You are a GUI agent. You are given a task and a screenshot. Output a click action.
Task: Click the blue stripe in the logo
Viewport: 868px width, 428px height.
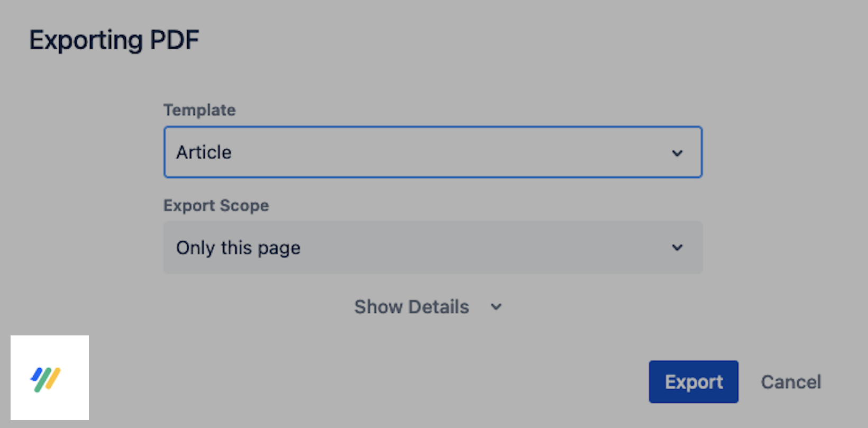coord(37,375)
